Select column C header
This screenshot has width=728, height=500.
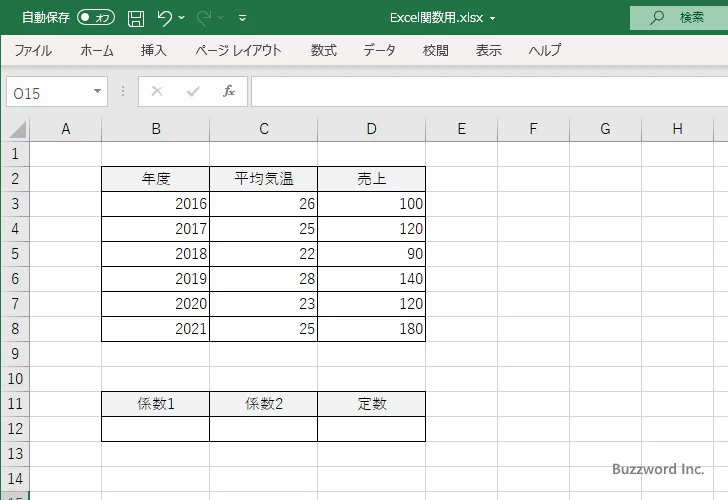point(264,129)
